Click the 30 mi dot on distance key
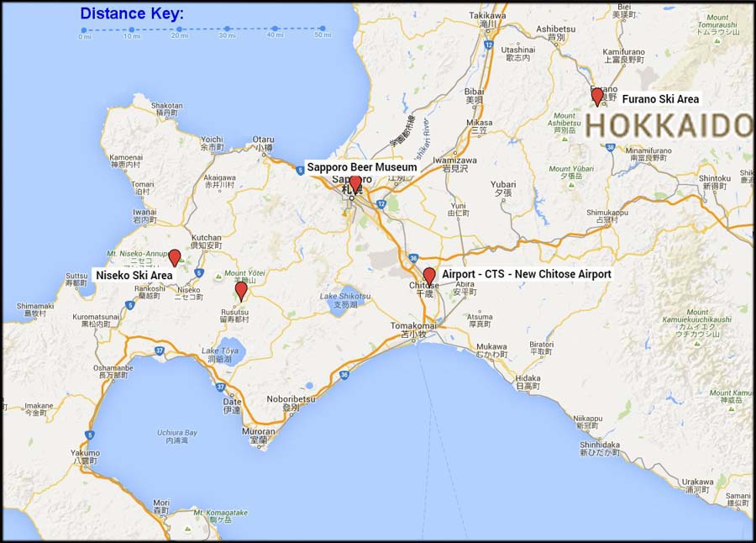This screenshot has width=756, height=543. pyautogui.click(x=227, y=29)
